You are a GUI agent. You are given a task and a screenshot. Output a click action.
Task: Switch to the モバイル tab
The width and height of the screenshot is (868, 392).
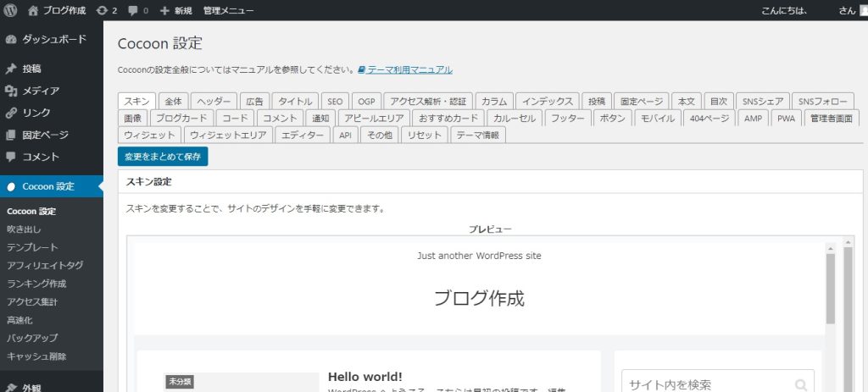658,118
